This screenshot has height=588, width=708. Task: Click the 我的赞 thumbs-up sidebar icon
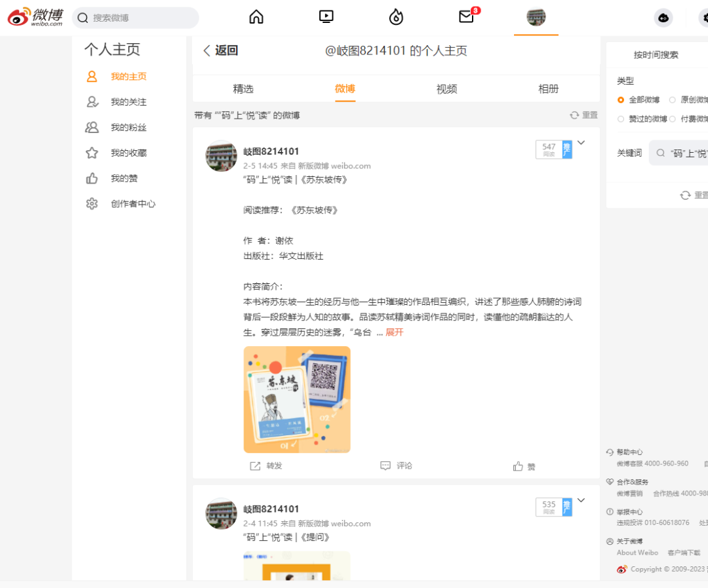[92, 178]
